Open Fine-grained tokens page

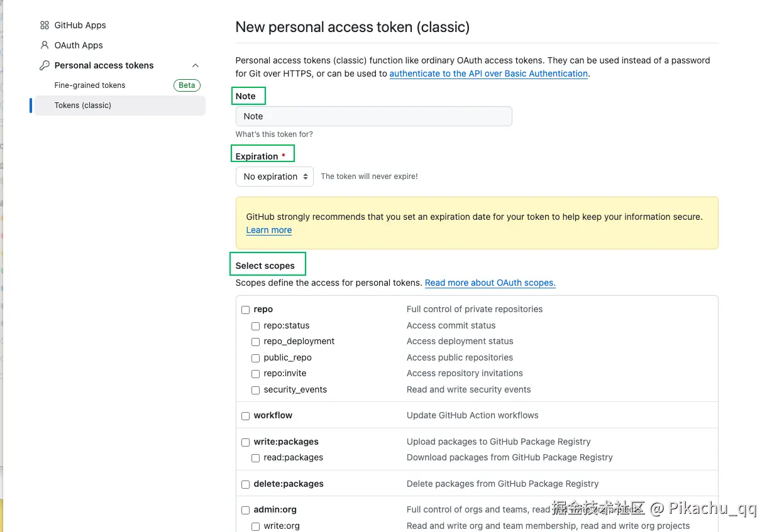tap(90, 85)
